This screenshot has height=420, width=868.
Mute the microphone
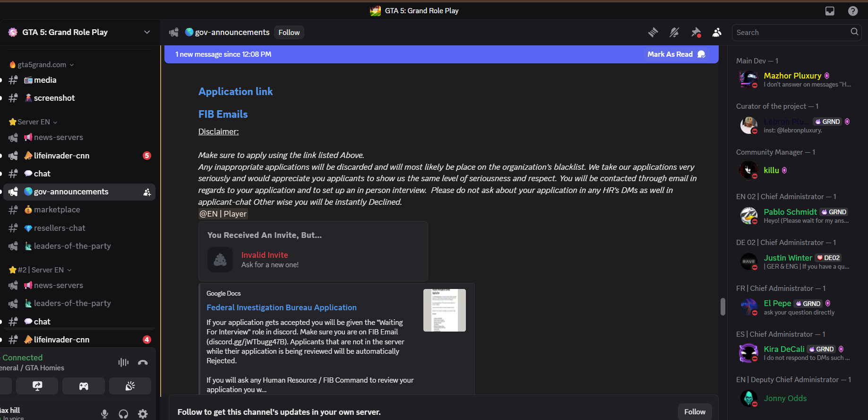(x=104, y=414)
